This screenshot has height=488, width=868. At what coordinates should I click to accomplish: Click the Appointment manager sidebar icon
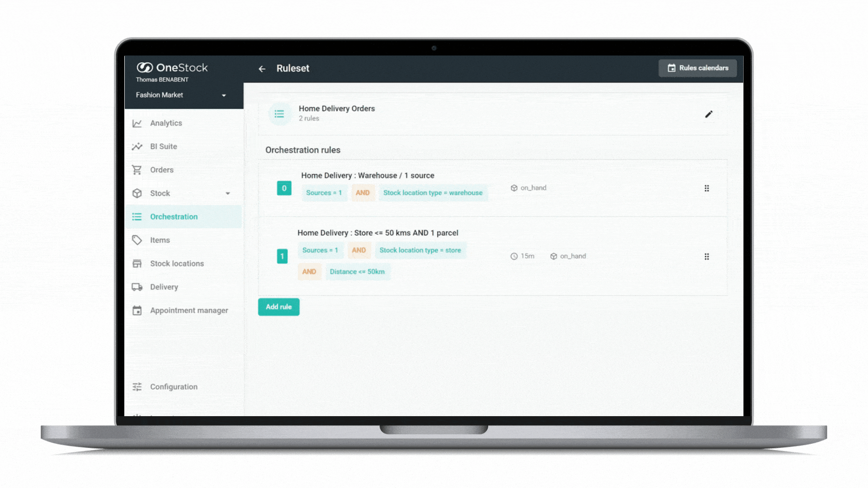(137, 310)
